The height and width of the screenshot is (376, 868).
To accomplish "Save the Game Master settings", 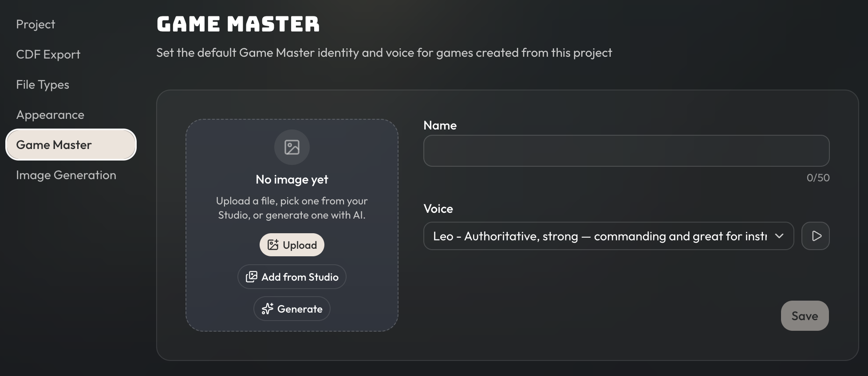I will 805,316.
